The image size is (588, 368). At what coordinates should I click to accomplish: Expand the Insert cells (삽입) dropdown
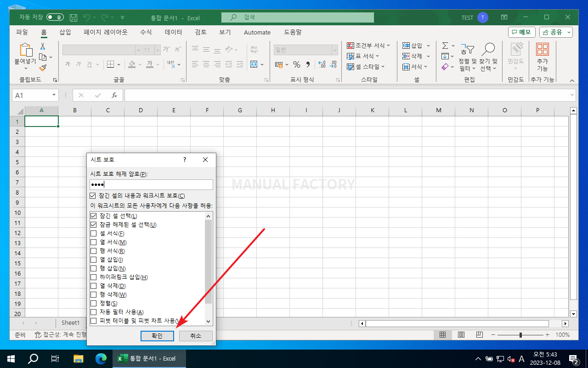pos(428,46)
